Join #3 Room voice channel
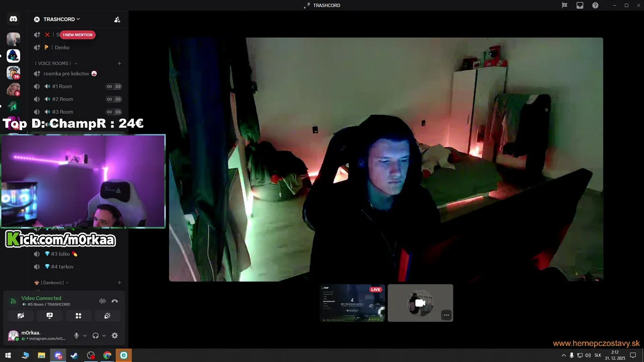Screen dimensions: 644x362 [x=78, y=112]
